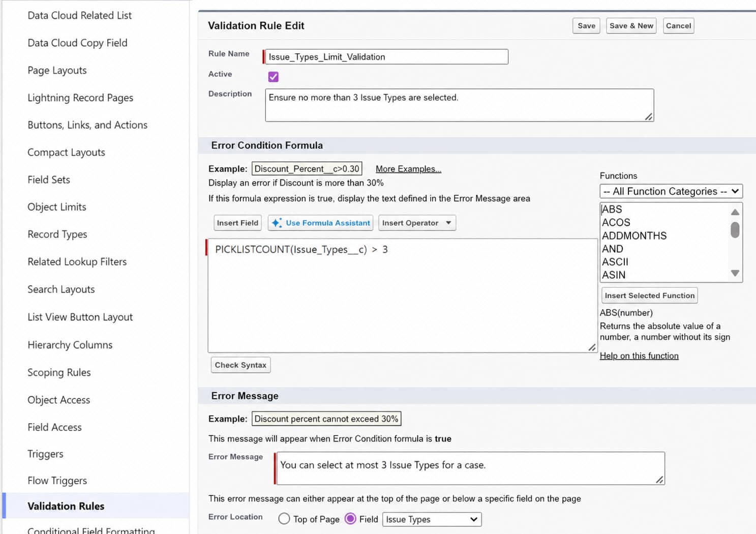Select ADDMONTHS in the functions list
Image resolution: width=756 pixels, height=534 pixels.
634,235
